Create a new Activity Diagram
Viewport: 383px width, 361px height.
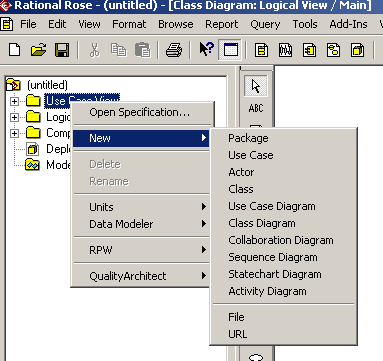coord(283,291)
